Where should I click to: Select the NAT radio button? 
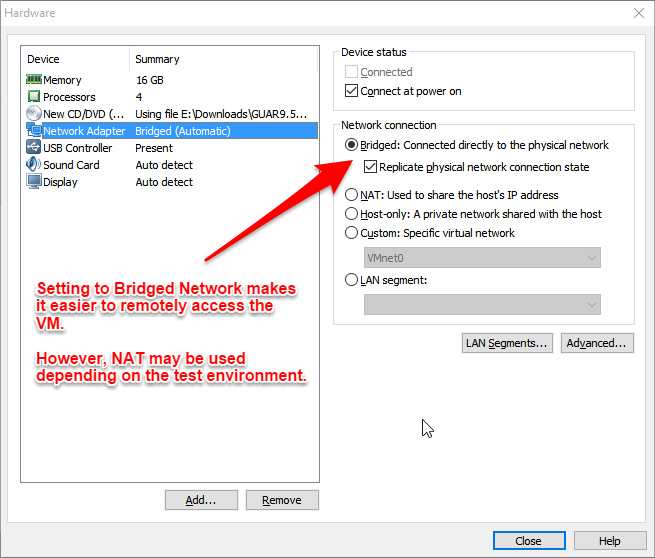coord(351,195)
